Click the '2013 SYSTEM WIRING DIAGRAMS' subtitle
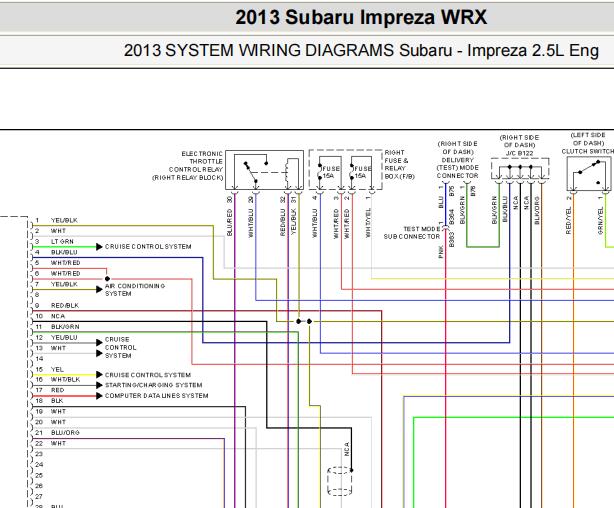The height and width of the screenshot is (508, 614). (x=258, y=51)
